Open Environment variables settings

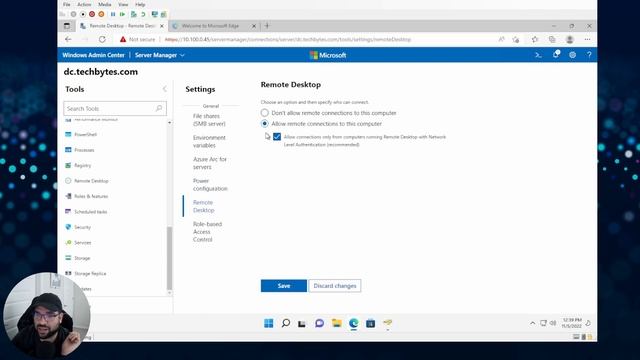[209, 141]
